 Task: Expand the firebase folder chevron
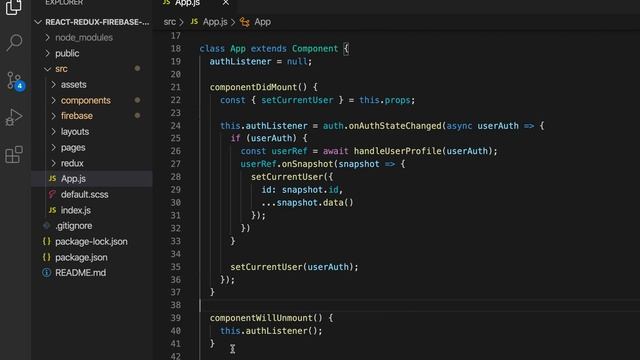[x=53, y=116]
